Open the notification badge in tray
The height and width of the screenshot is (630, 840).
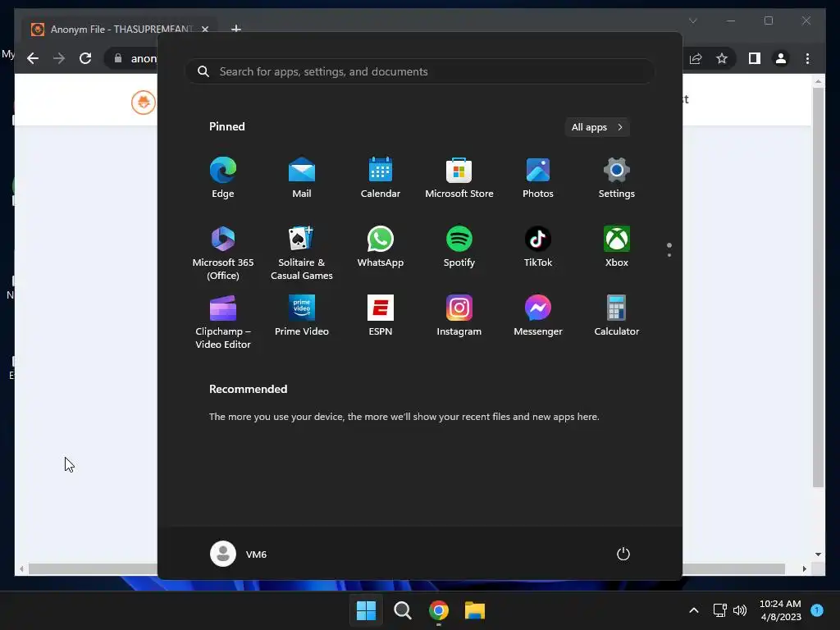coord(817,610)
